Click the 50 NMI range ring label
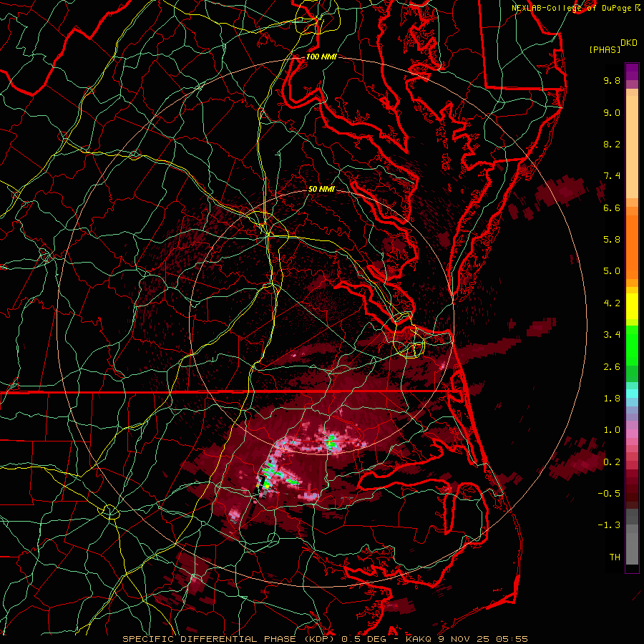644x644 pixels. pos(321,189)
